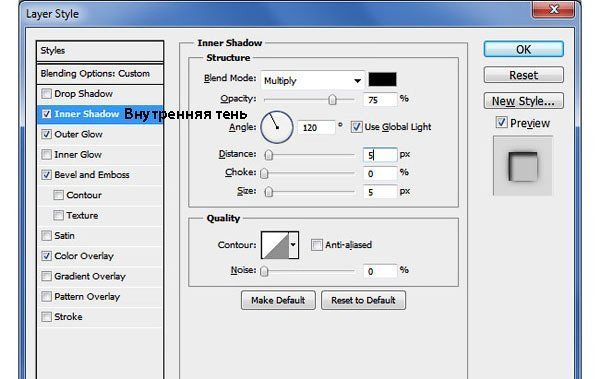Viewport: 600px width, 379px height.
Task: Tick the Contour sub-style checkbox
Action: [58, 195]
